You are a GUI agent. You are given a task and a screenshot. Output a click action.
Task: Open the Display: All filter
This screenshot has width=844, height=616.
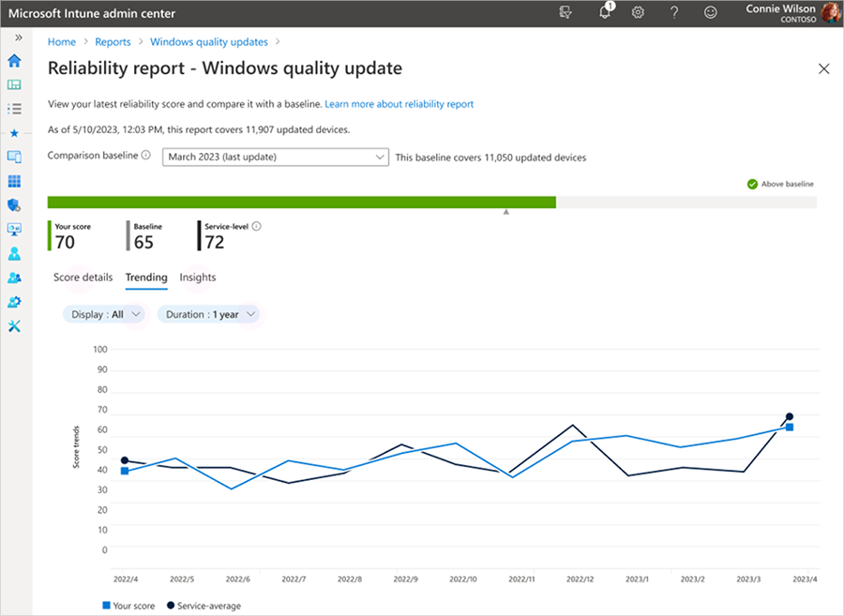pyautogui.click(x=104, y=315)
